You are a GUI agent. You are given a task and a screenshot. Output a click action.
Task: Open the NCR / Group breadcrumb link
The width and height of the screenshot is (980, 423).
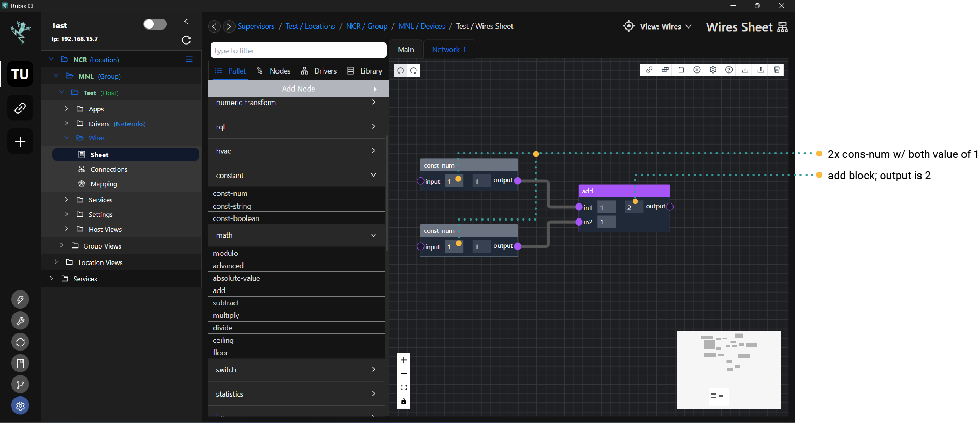tap(367, 26)
